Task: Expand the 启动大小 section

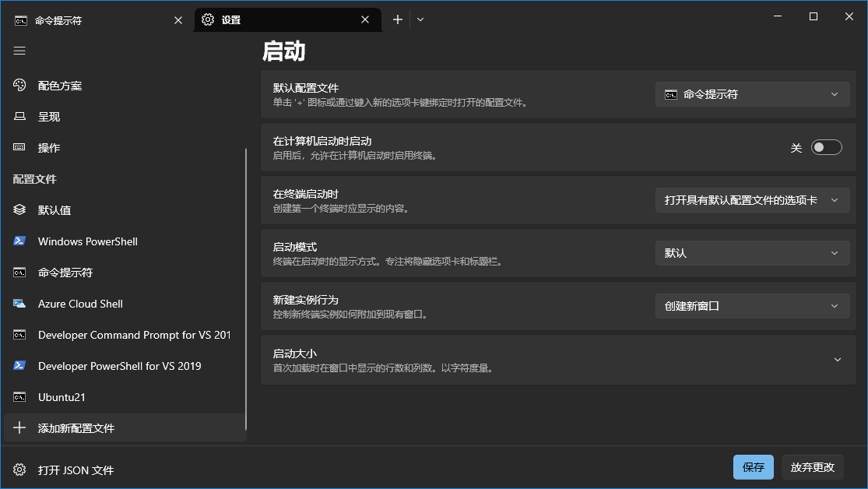Action: coord(558,360)
